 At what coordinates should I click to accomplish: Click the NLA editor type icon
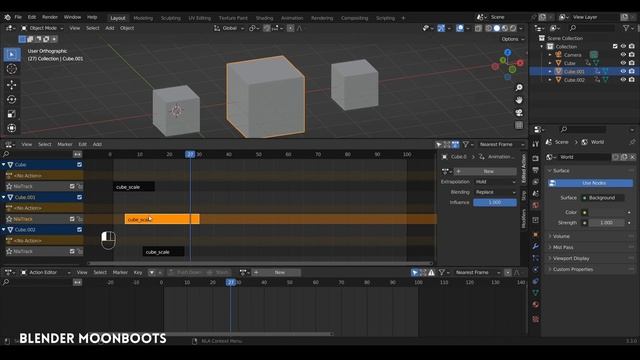[x=9, y=144]
